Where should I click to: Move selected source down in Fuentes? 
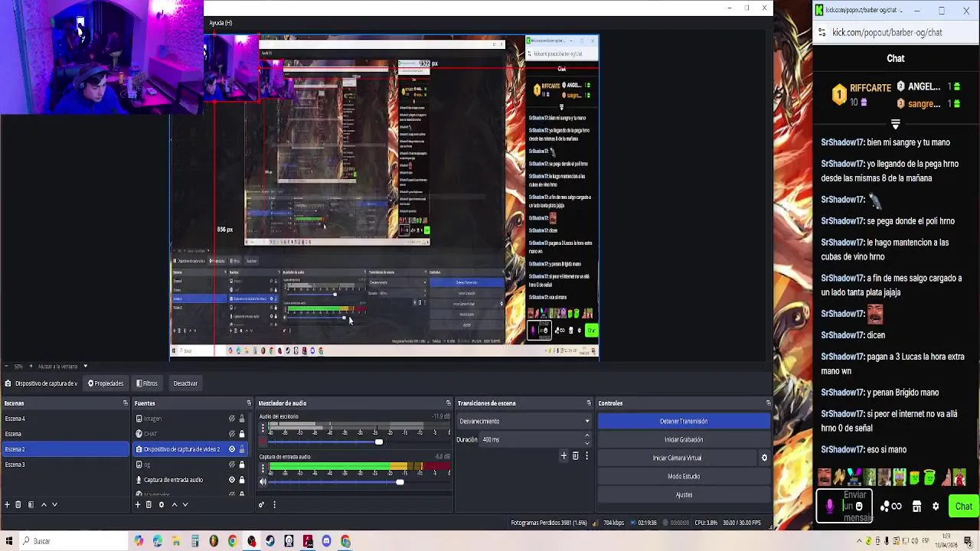click(185, 505)
